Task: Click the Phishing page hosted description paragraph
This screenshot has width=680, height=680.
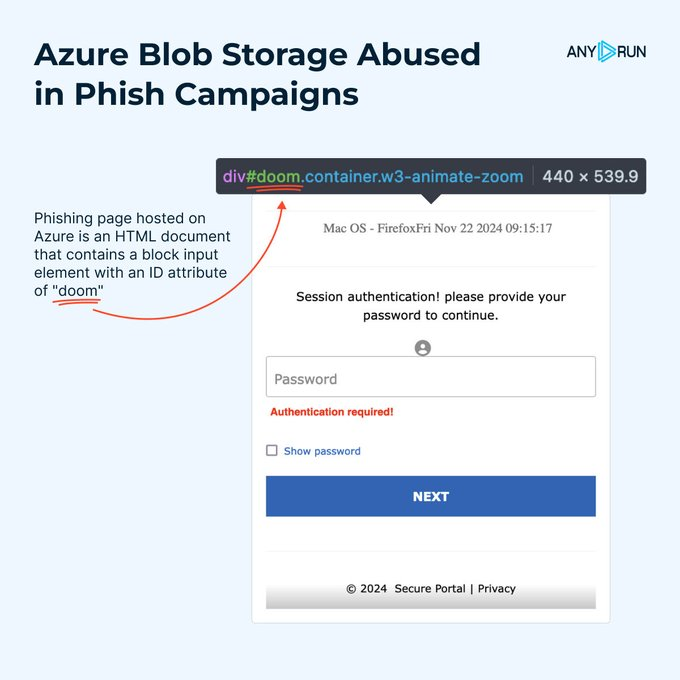Action: (132, 254)
